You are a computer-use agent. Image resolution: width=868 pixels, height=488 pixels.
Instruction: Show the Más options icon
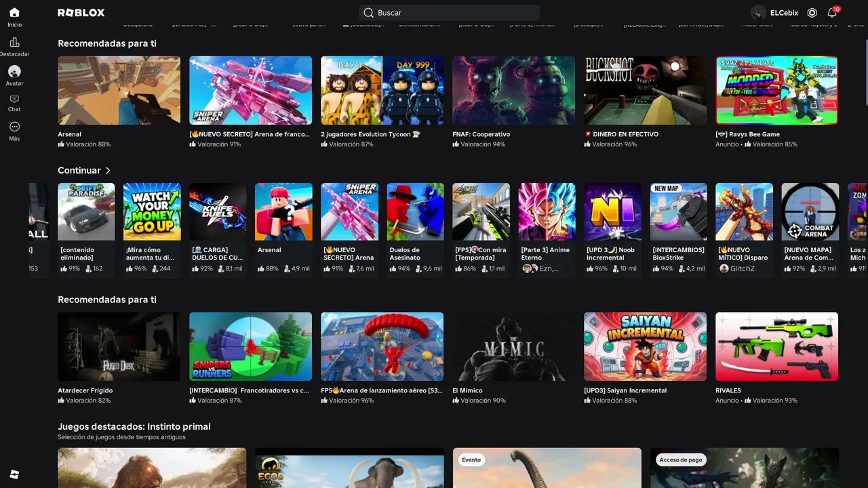tap(14, 127)
